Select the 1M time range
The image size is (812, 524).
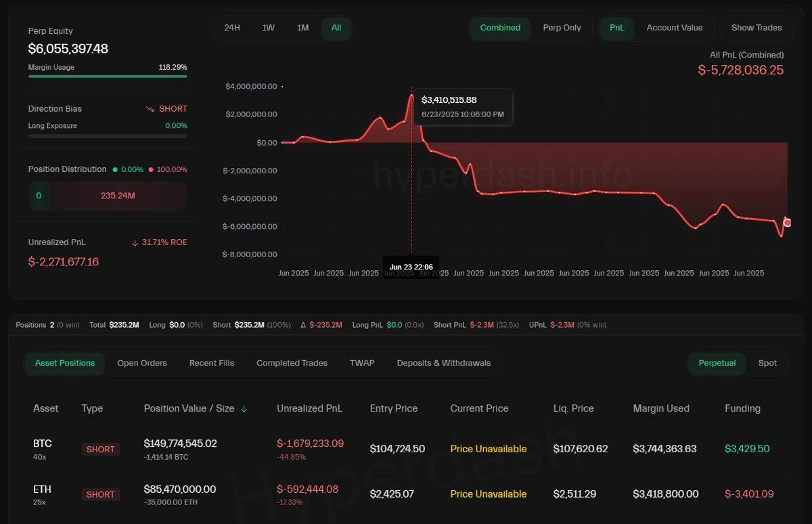point(302,28)
